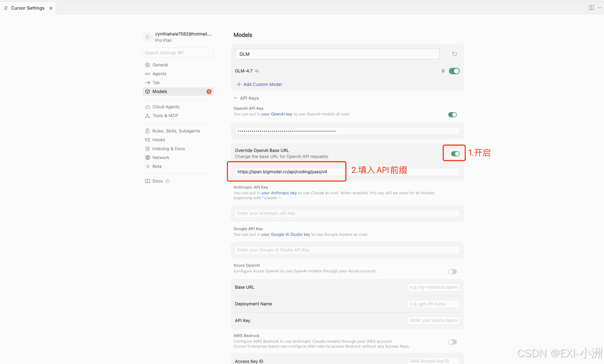Enable the Azure OpenAI toggle
This screenshot has height=364, width=604.
coord(453,272)
